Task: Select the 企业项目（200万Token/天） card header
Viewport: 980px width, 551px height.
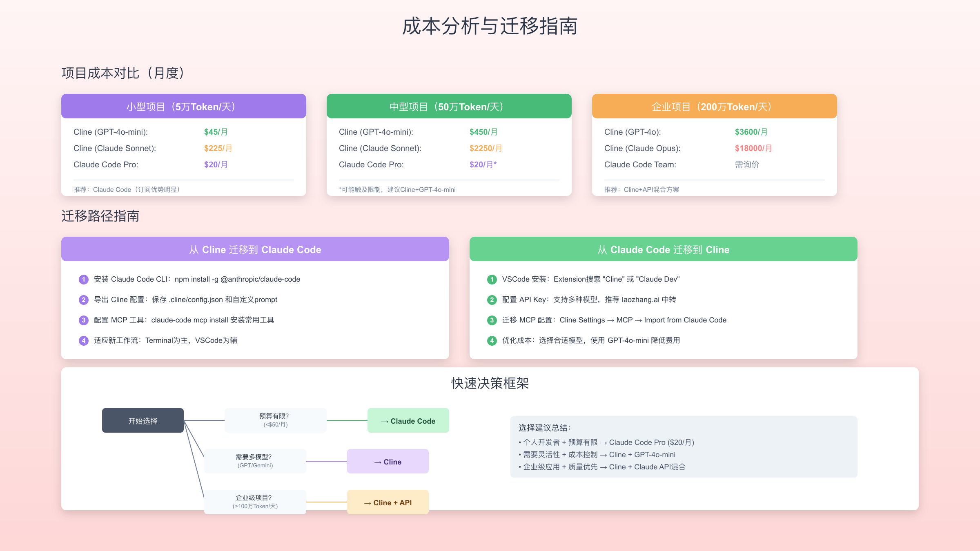Action: pos(715,106)
